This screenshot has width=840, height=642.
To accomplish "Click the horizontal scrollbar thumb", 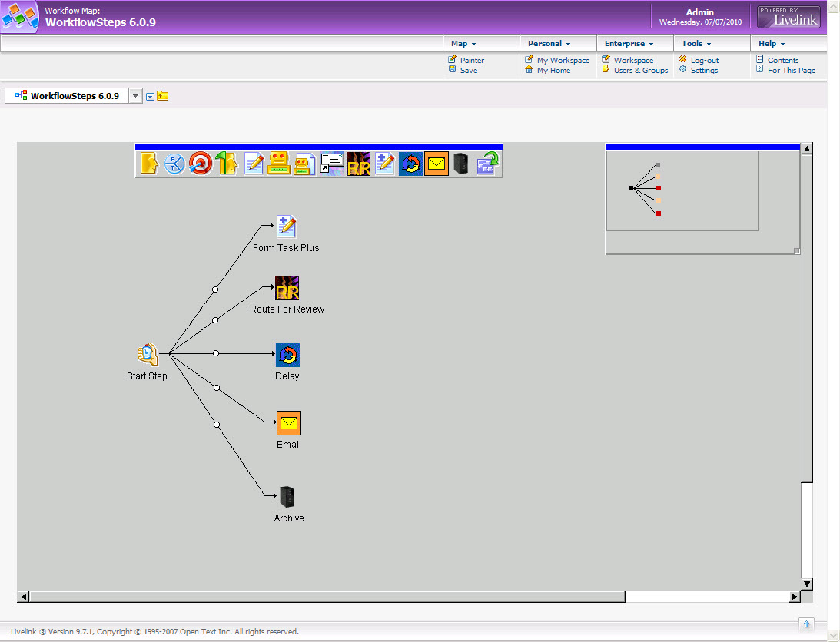I will (x=327, y=597).
